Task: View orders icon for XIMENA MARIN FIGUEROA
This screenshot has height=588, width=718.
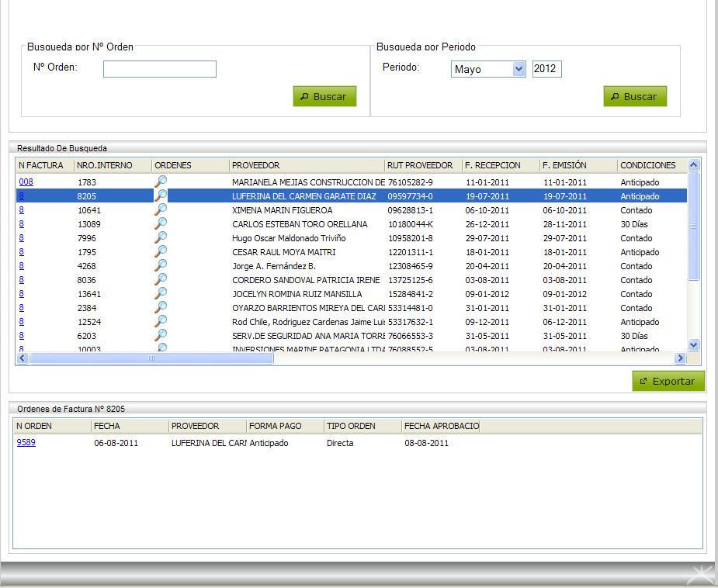Action: click(x=161, y=209)
